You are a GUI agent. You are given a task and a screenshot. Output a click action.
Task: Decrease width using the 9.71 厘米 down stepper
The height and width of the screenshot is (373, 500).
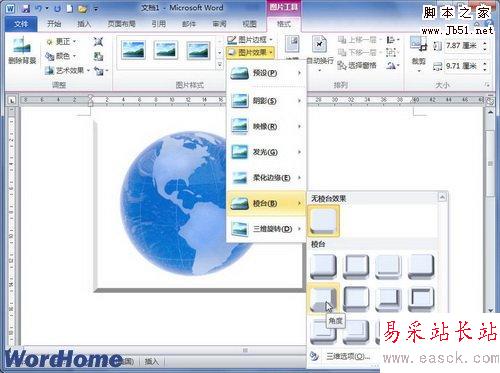pos(484,69)
